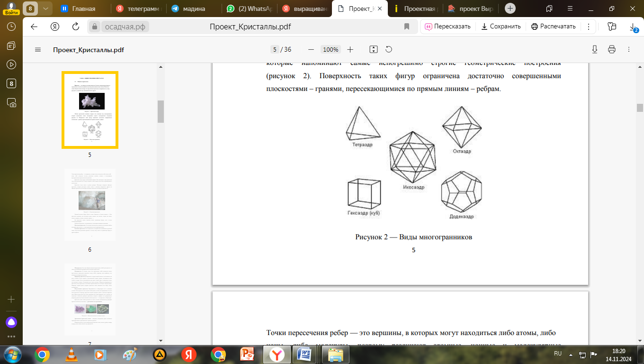Click the site lock icon

point(95,27)
